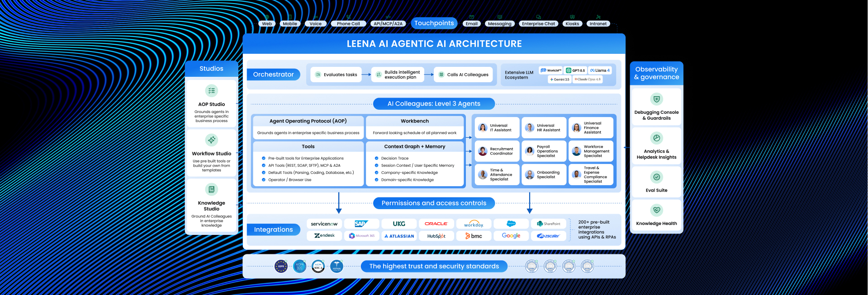
Task: Open the Onboarding Specialist card
Action: click(544, 174)
